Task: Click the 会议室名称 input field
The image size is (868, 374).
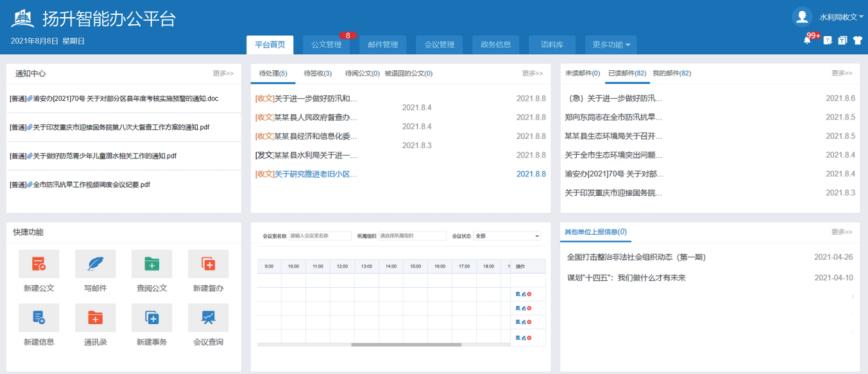Action: click(x=320, y=236)
